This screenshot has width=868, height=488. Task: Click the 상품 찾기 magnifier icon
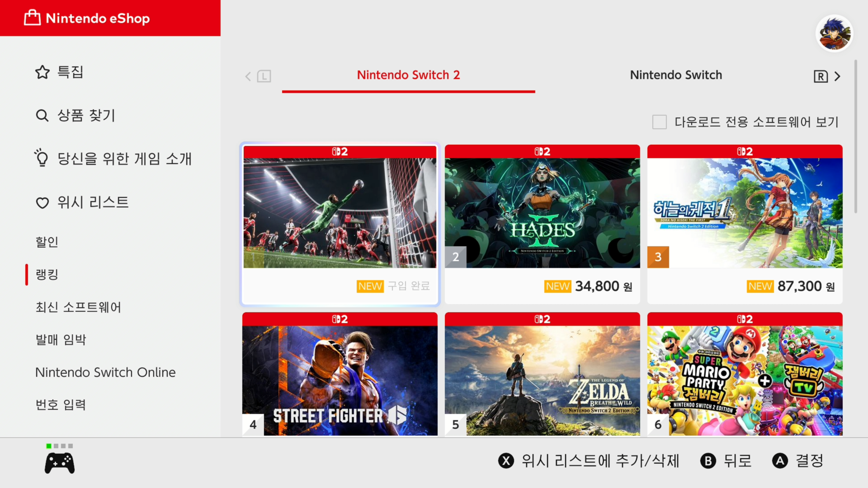point(42,115)
